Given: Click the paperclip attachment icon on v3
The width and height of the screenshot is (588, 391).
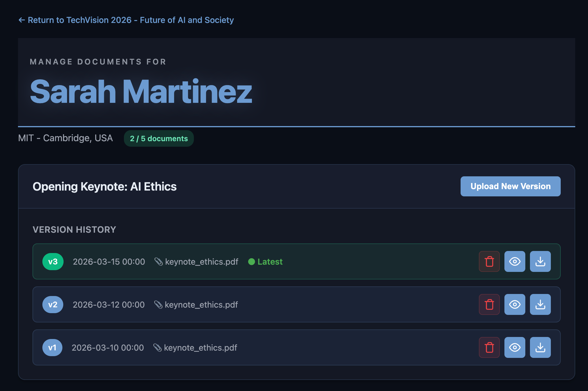Looking at the screenshot, I should (158, 261).
